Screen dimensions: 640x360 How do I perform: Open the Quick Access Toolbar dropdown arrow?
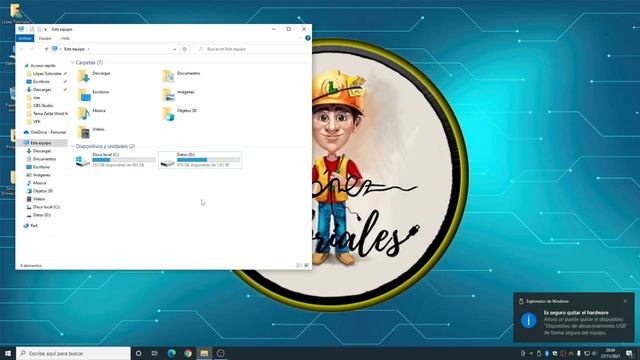(45, 29)
